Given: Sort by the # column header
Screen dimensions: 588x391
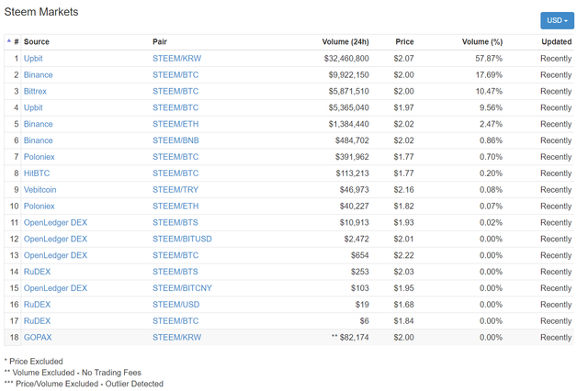Looking at the screenshot, I should 17,41.
